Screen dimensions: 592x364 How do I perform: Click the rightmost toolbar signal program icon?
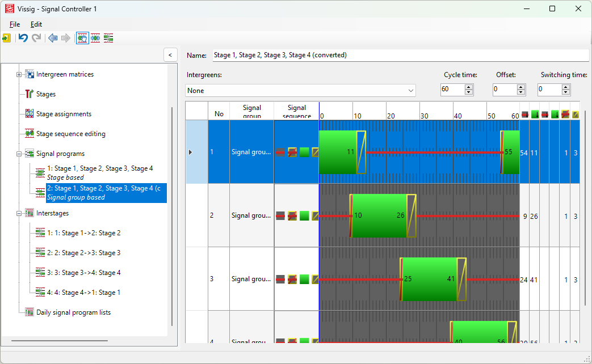108,38
